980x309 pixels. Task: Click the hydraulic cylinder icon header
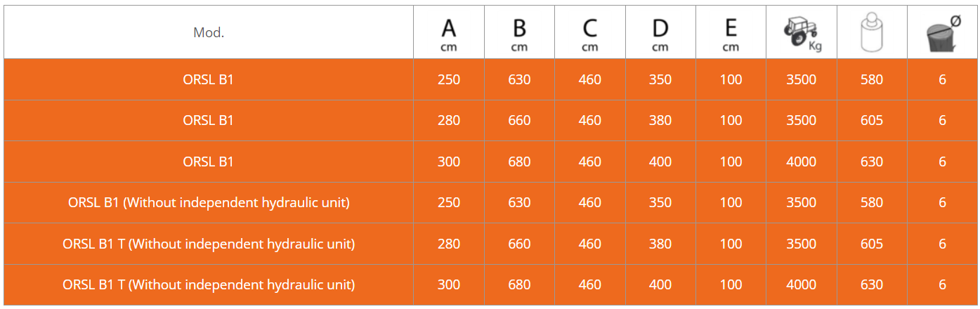pyautogui.click(x=871, y=32)
